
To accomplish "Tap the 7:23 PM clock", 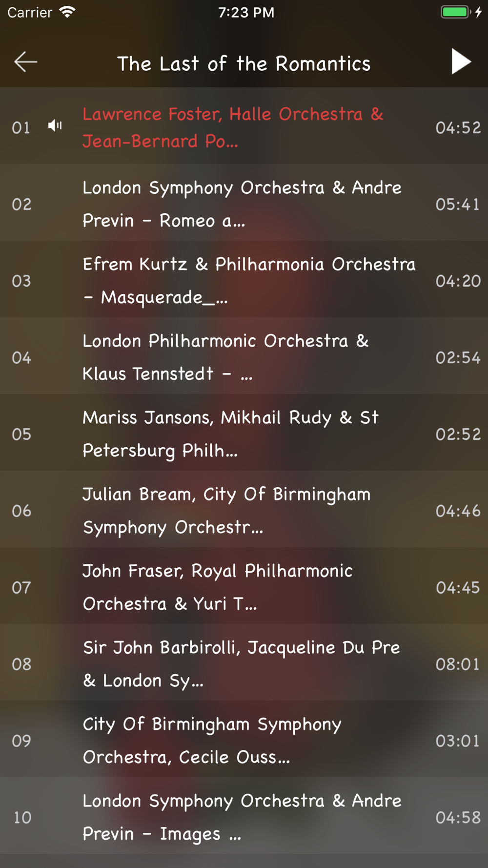I will pos(246,12).
